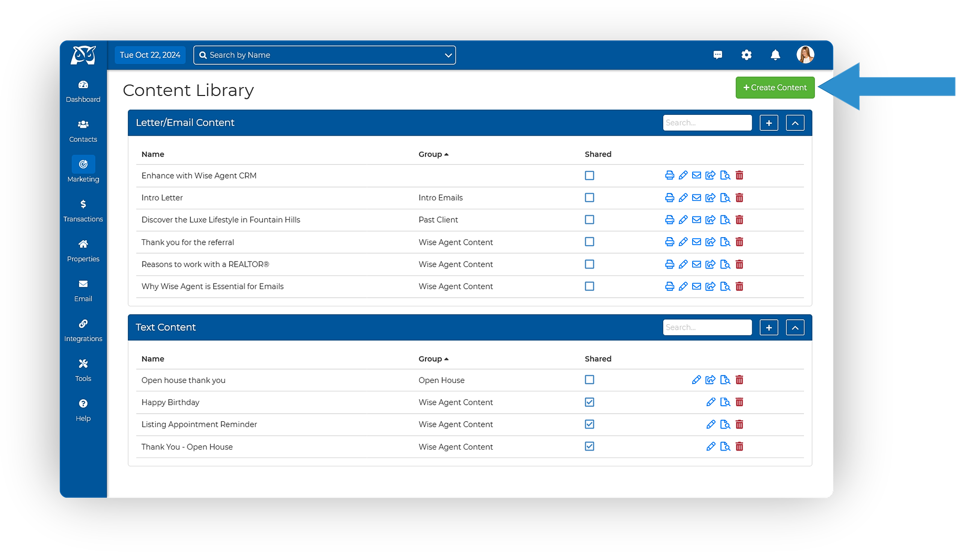980x552 pixels.
Task: Delete the Intro Letter
Action: click(x=739, y=198)
